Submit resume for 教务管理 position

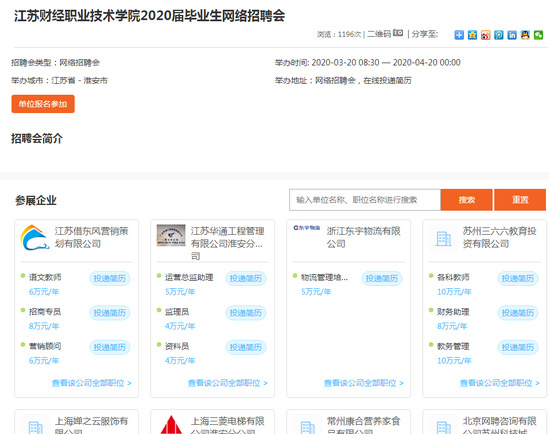[x=518, y=347]
